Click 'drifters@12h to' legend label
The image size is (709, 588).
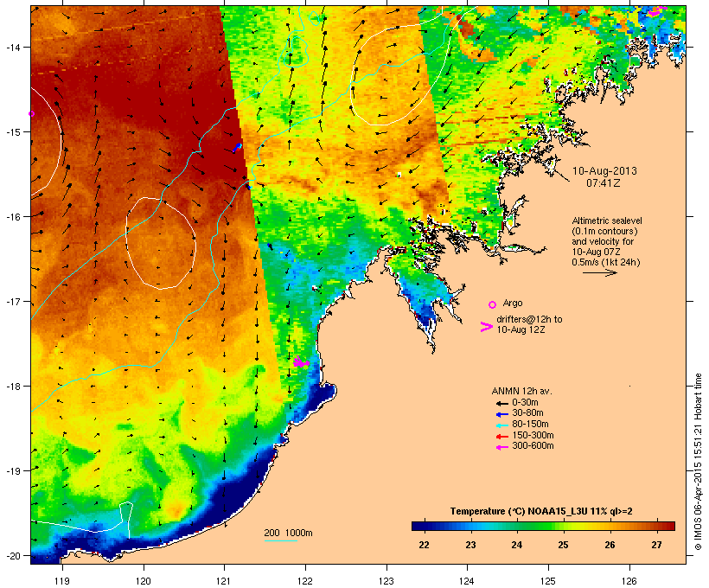529,319
